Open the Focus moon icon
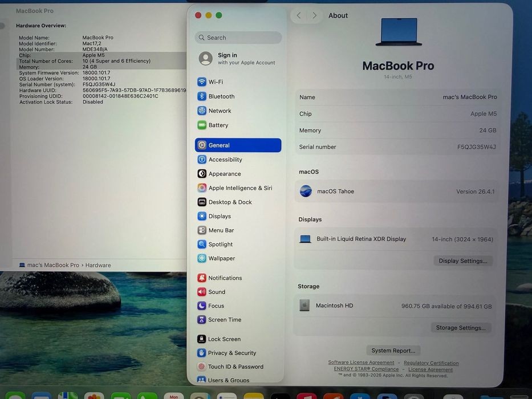532x399 pixels. pos(201,306)
